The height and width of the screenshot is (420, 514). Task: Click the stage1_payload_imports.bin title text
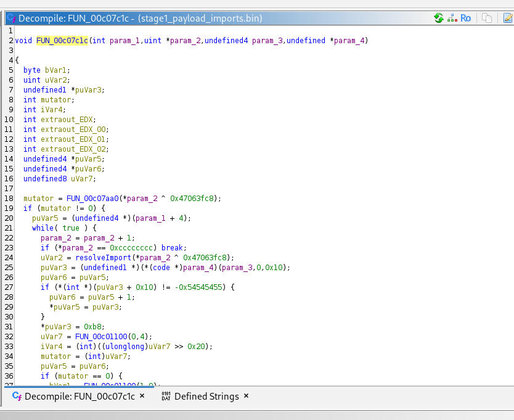tap(200, 18)
